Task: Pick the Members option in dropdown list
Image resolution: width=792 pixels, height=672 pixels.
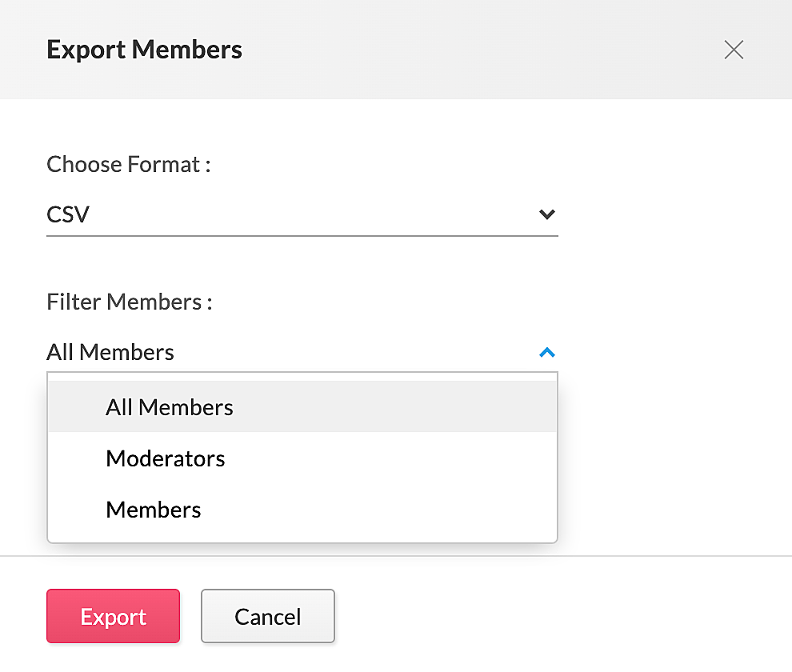Action: pyautogui.click(x=153, y=510)
